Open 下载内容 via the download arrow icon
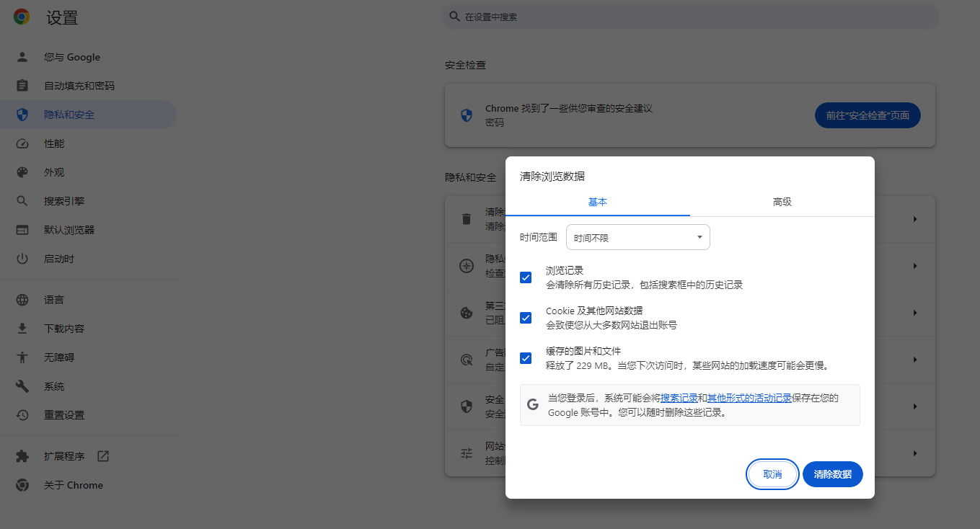Viewport: 980px width, 529px height. (22, 328)
